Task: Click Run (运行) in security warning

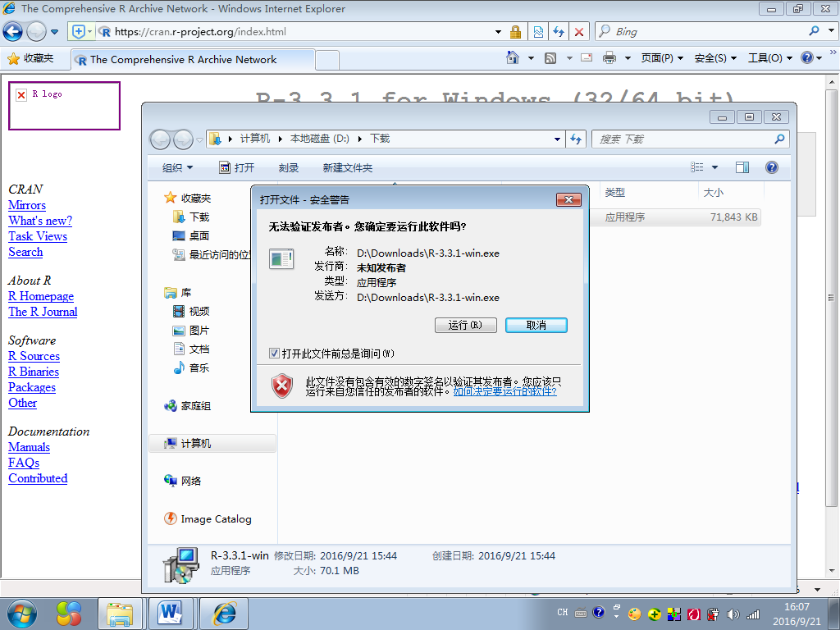Action: click(x=465, y=325)
